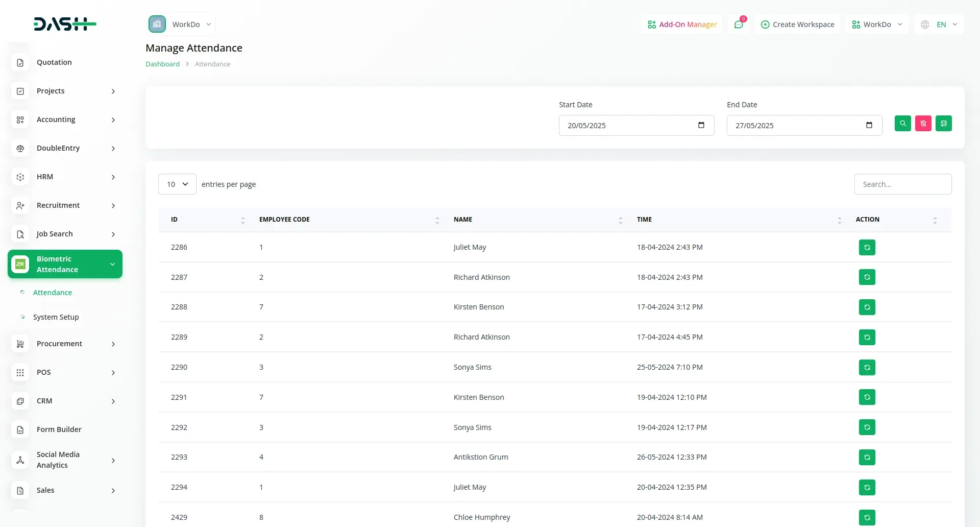
Task: Open System Setup submenu item
Action: coord(56,317)
